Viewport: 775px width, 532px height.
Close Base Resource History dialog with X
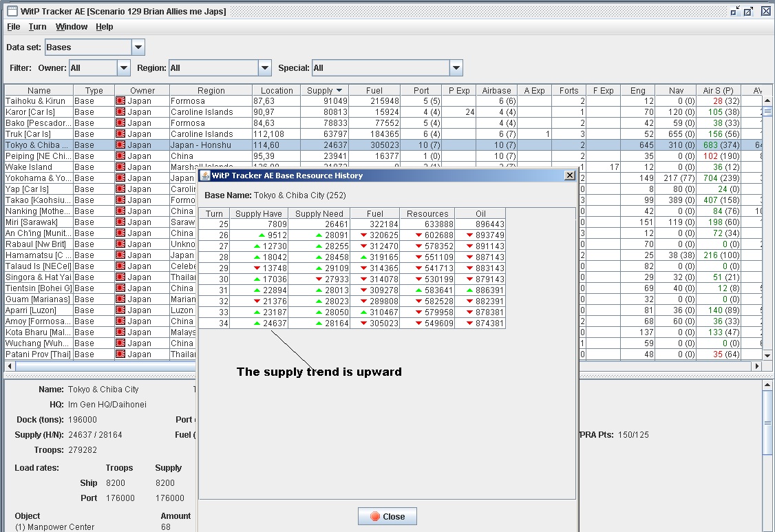point(569,175)
